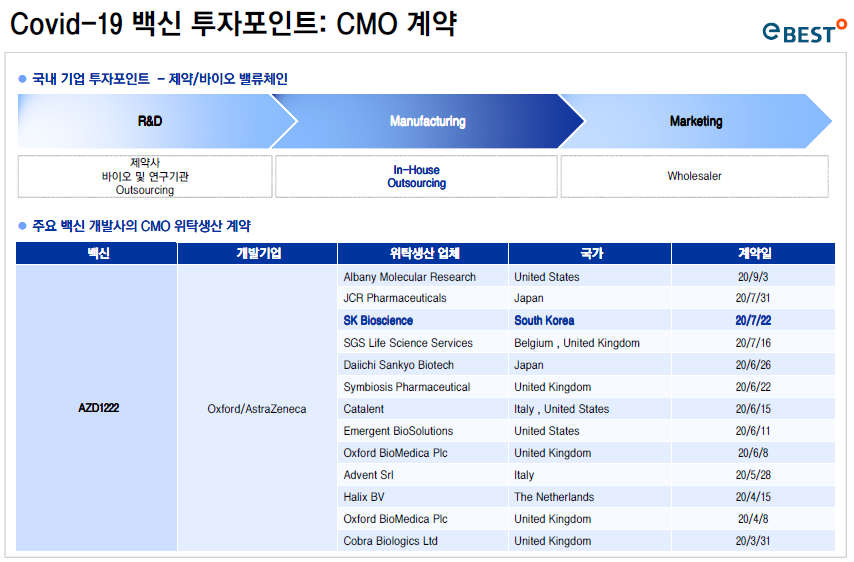The height and width of the screenshot is (562, 854).
Task: Click the 백신 column header
Action: pos(96,253)
